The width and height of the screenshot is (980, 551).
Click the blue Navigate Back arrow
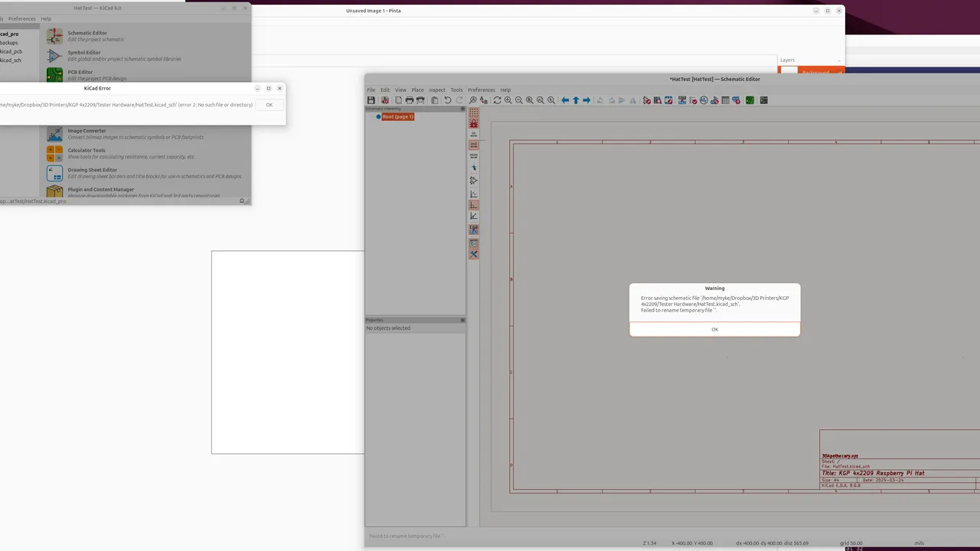565,100
